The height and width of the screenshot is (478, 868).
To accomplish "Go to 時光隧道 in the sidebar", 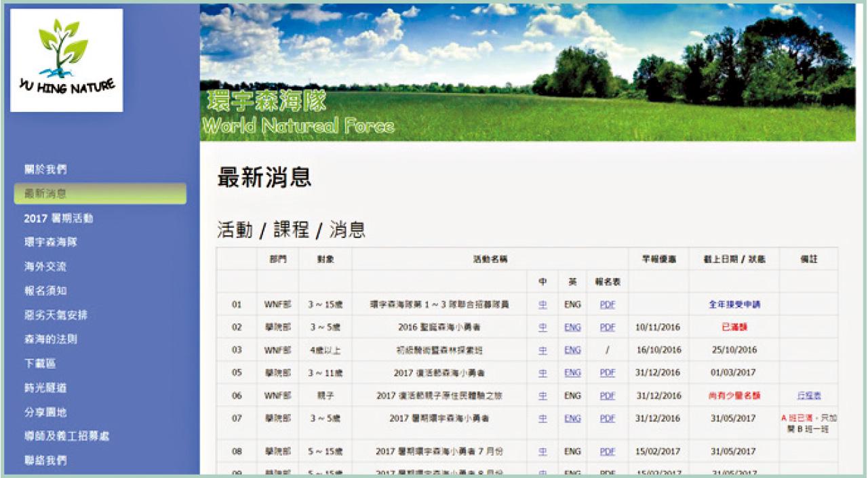I will coord(45,388).
